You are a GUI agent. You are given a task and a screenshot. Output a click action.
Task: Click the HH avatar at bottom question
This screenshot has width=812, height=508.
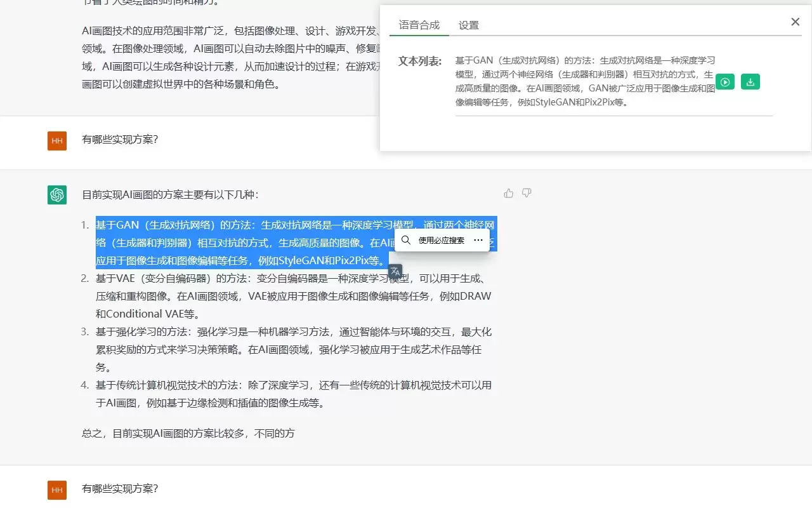click(57, 490)
